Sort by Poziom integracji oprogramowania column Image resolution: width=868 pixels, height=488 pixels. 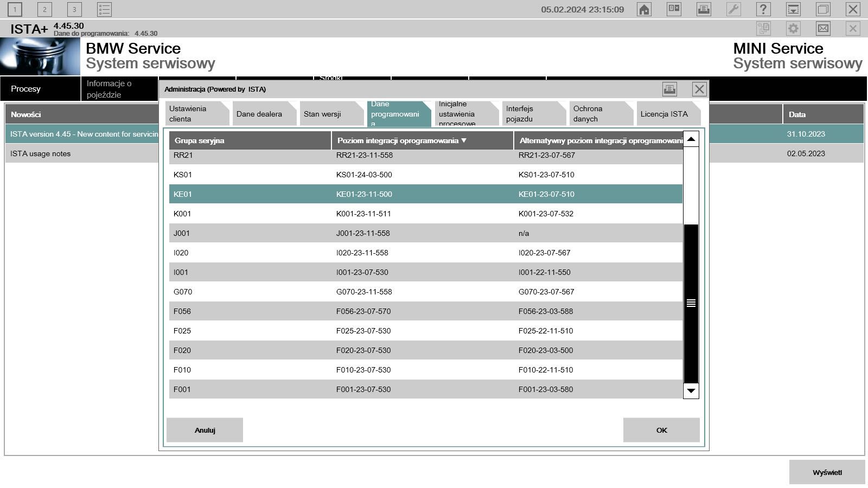(x=423, y=140)
